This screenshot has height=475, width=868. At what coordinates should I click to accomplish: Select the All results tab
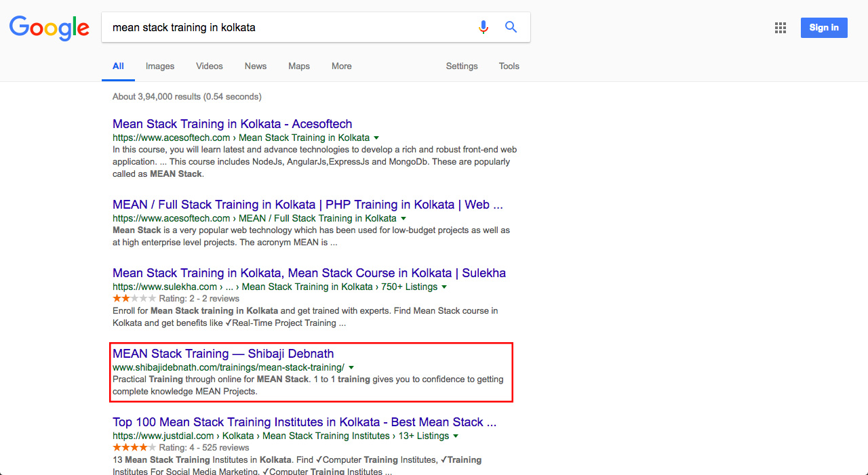point(118,66)
